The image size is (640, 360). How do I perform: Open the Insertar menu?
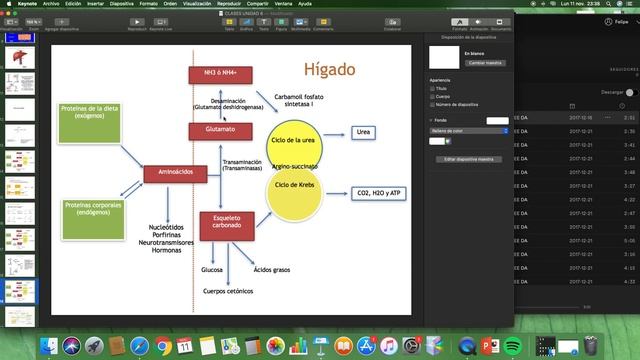pos(96,4)
